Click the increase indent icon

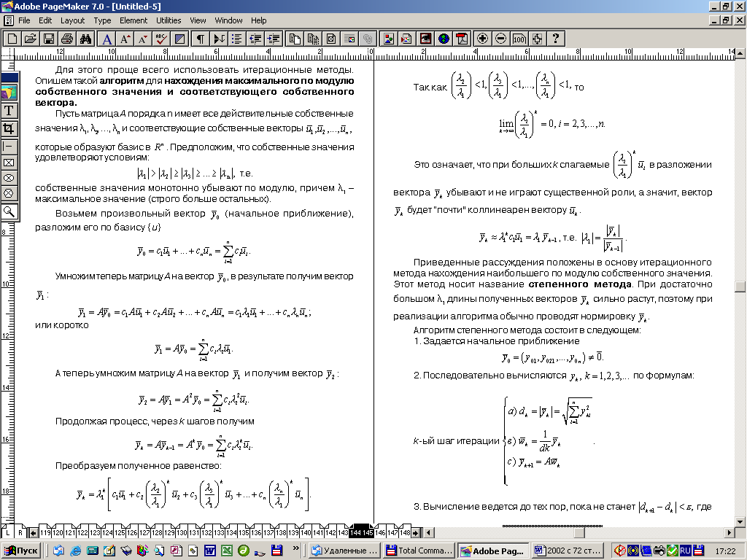coord(274,39)
